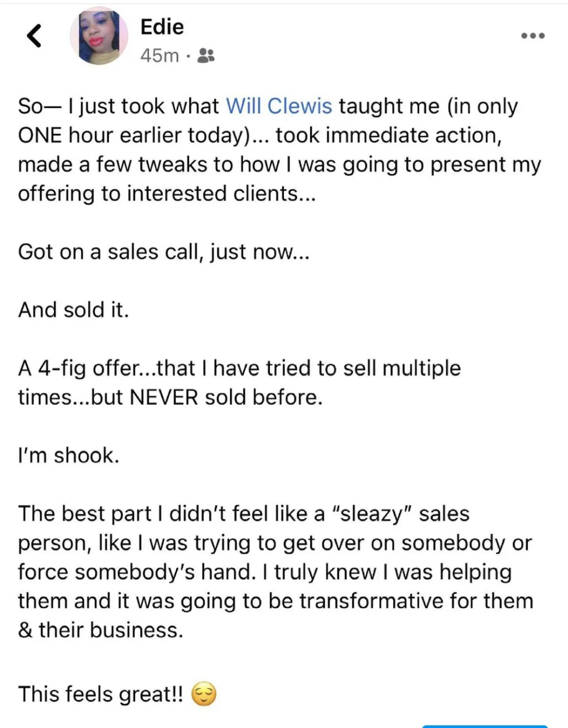Tap the 'And sold it.' line
Screen dimensions: 568x728
[x=73, y=310]
